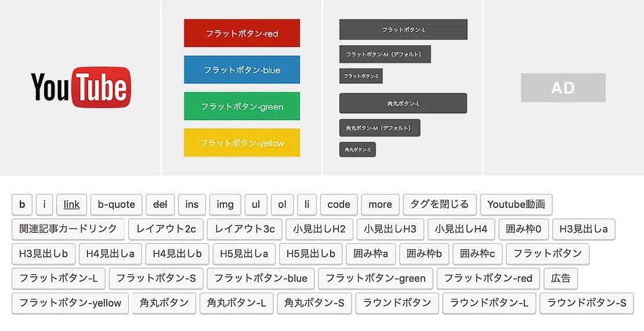Image resolution: width=644 pixels, height=331 pixels.
Task: Select the ラウンドボタン-L button
Action: click(x=489, y=303)
